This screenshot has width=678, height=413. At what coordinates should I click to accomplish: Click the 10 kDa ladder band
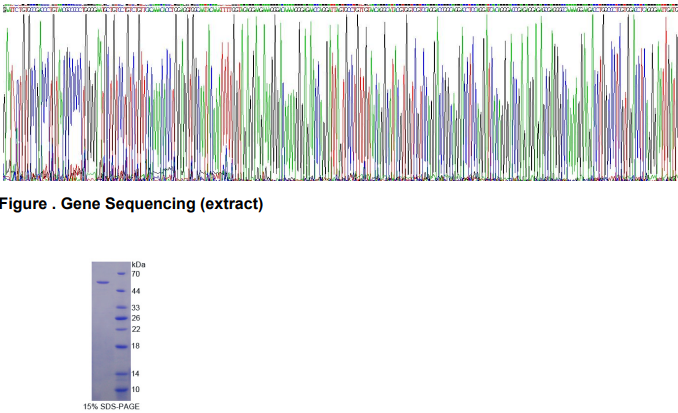pyautogui.click(x=121, y=389)
